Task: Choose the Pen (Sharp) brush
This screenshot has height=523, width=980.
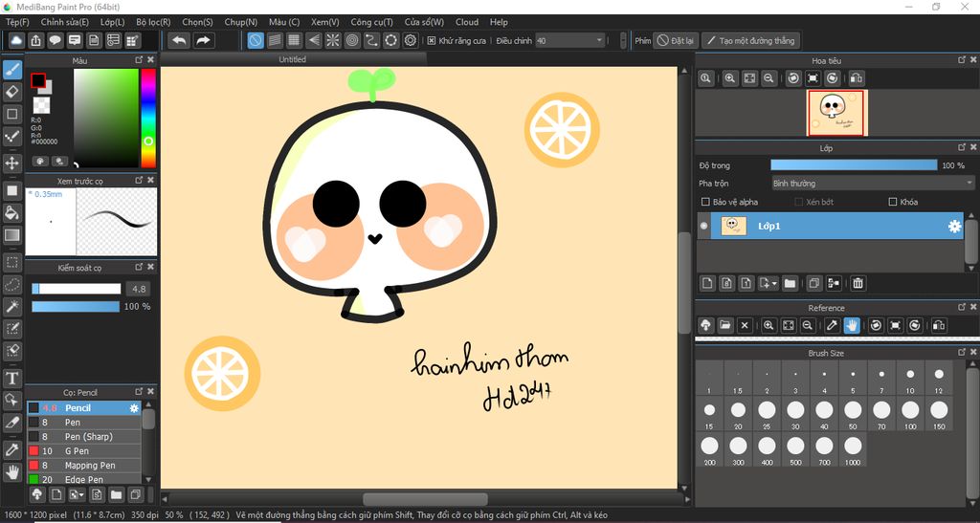Action: tap(84, 437)
